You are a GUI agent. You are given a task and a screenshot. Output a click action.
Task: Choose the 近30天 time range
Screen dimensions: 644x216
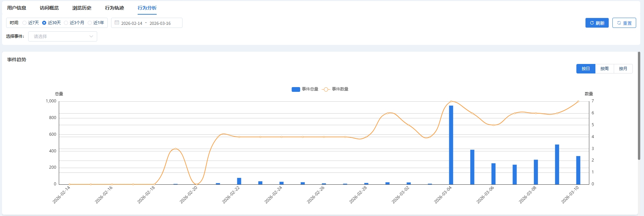[44, 23]
